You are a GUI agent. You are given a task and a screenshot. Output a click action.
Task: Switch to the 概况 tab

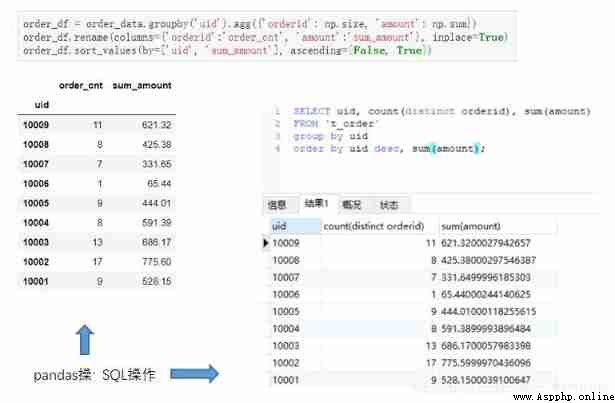(351, 204)
